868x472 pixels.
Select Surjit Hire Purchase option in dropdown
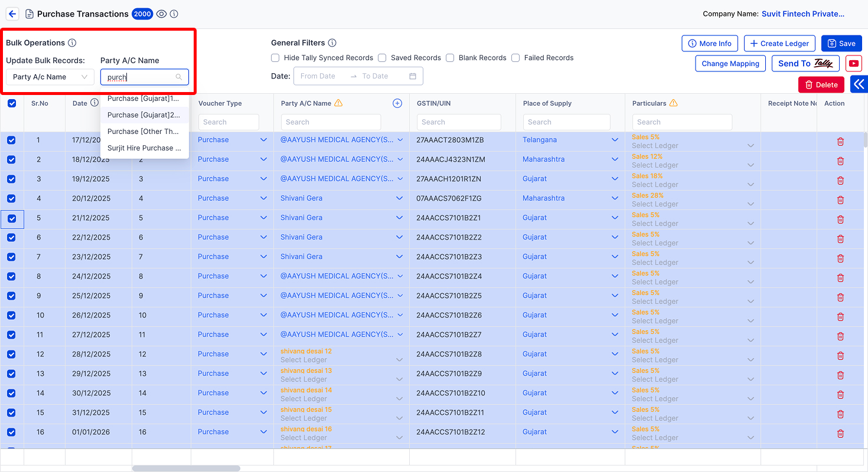point(145,148)
